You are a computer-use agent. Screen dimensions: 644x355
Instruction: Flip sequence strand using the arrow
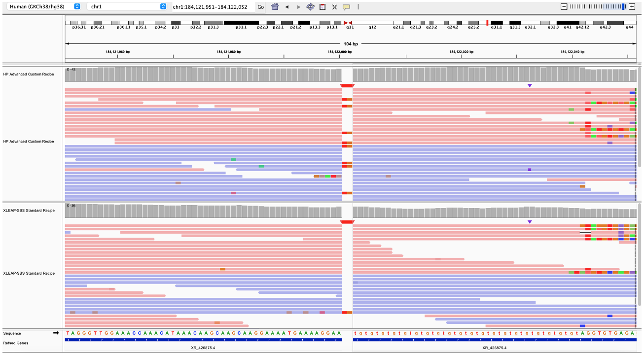[x=56, y=333]
